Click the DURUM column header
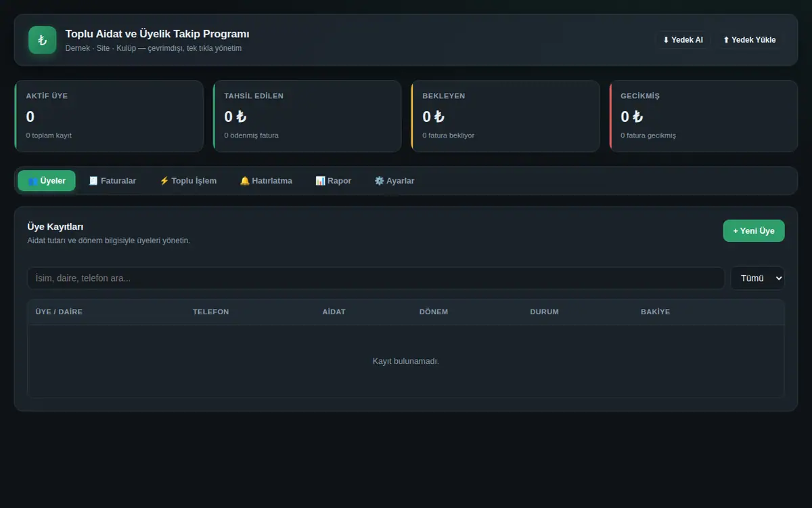 tap(544, 312)
